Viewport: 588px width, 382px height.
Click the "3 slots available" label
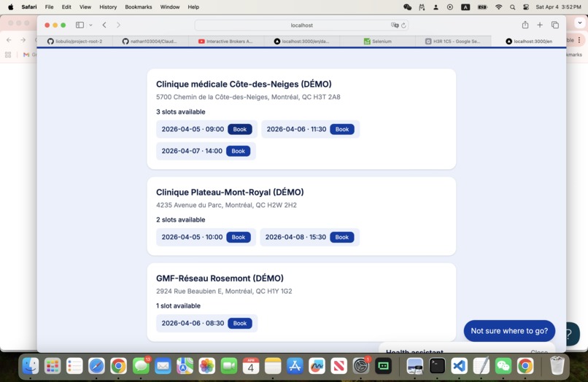pos(181,112)
